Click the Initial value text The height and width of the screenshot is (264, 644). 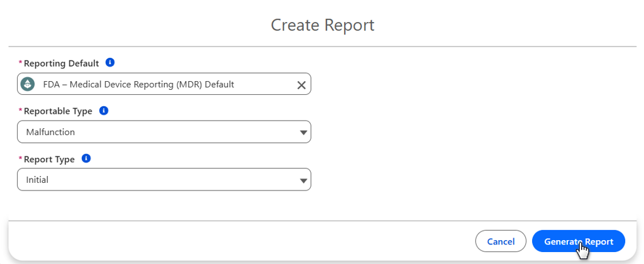(37, 180)
